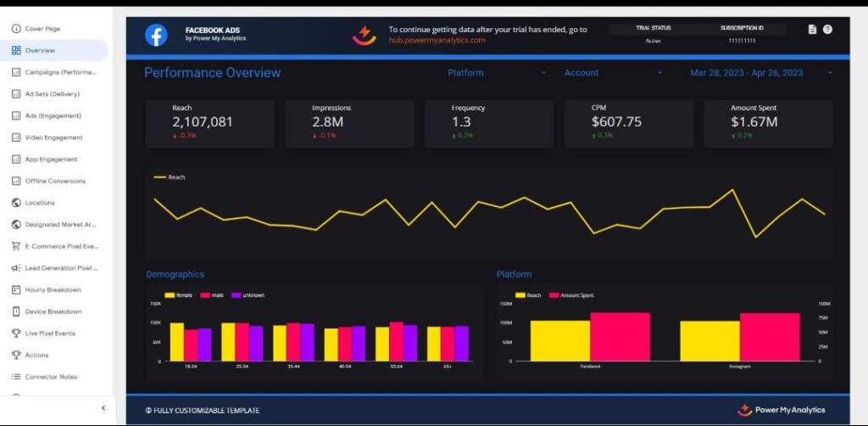Open the Connector Notes page

[x=54, y=377]
